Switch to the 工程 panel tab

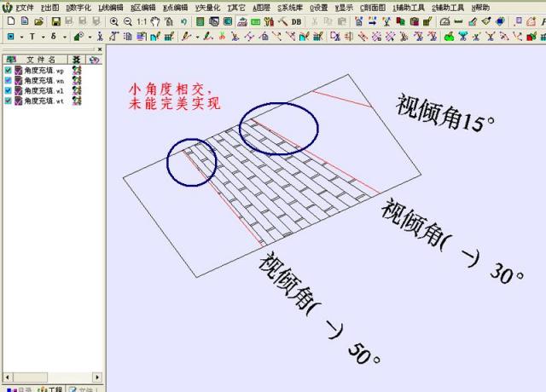[51, 389]
